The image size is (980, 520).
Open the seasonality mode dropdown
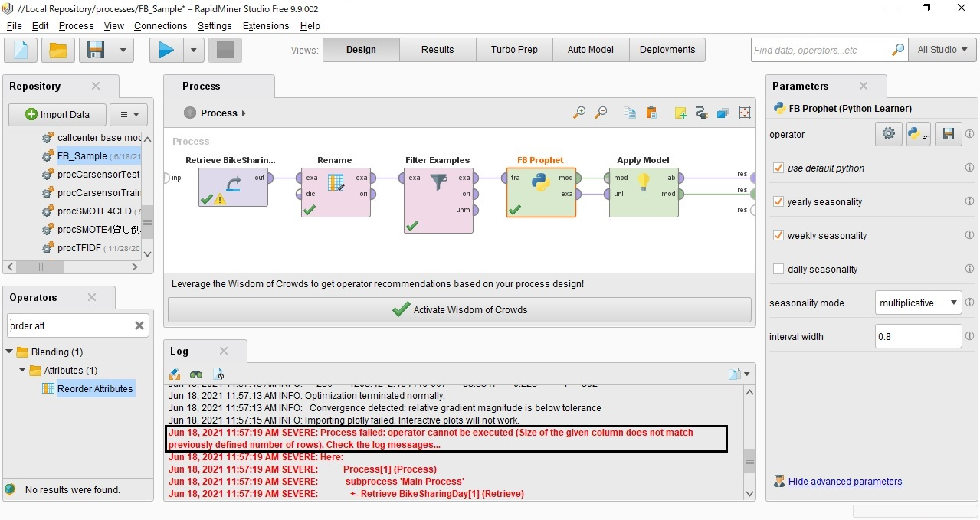coord(918,303)
